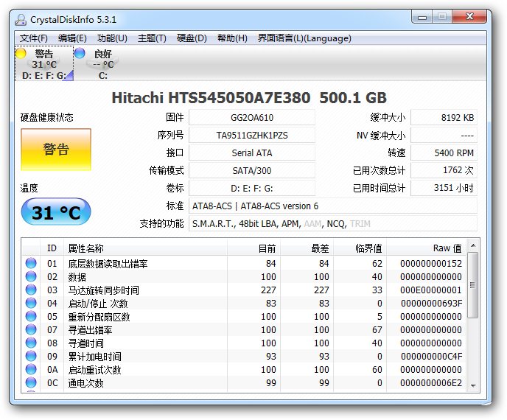Click the supported features field S.M.A.R.T.

[x=333, y=223]
